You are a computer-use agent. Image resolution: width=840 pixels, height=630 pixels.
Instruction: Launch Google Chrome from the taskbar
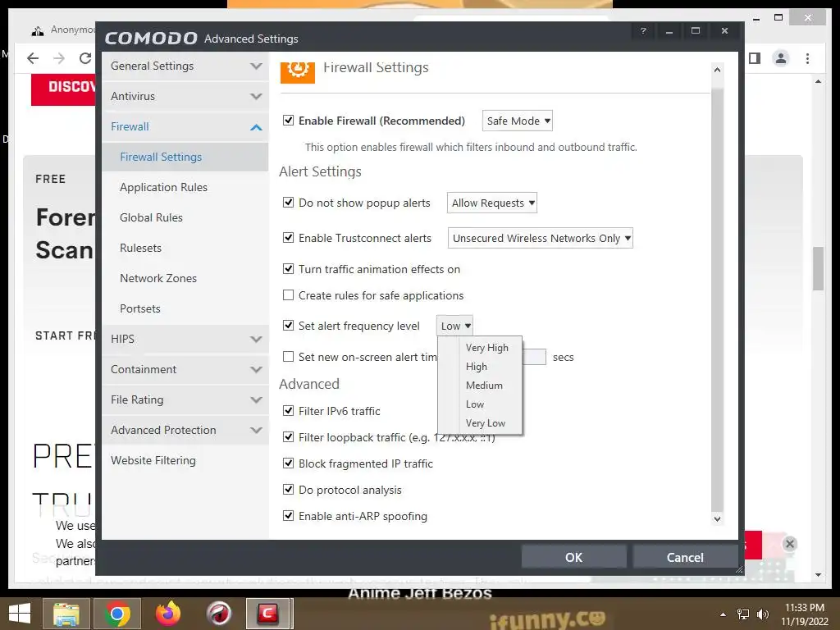[117, 614]
